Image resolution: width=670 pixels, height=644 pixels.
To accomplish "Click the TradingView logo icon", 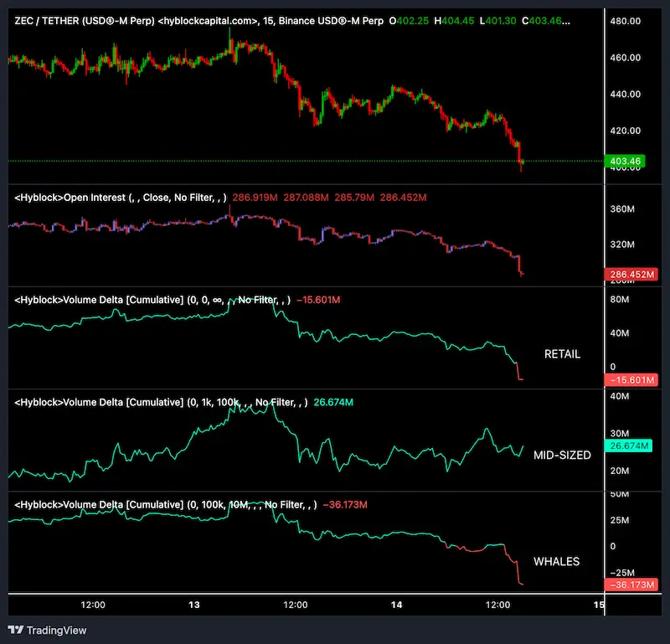I will [x=15, y=630].
